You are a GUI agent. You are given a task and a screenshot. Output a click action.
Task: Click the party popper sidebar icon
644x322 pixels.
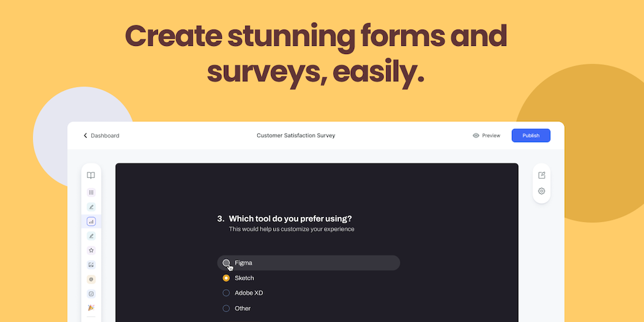91,308
